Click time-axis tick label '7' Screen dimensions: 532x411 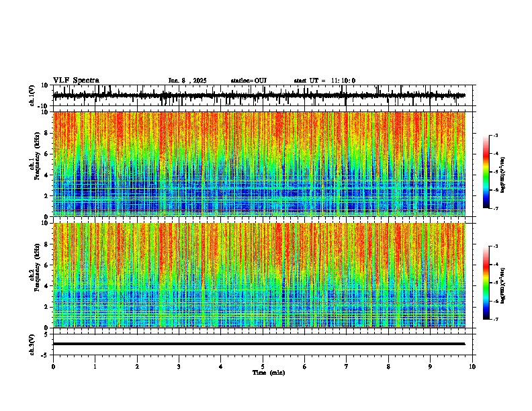pos(347,367)
